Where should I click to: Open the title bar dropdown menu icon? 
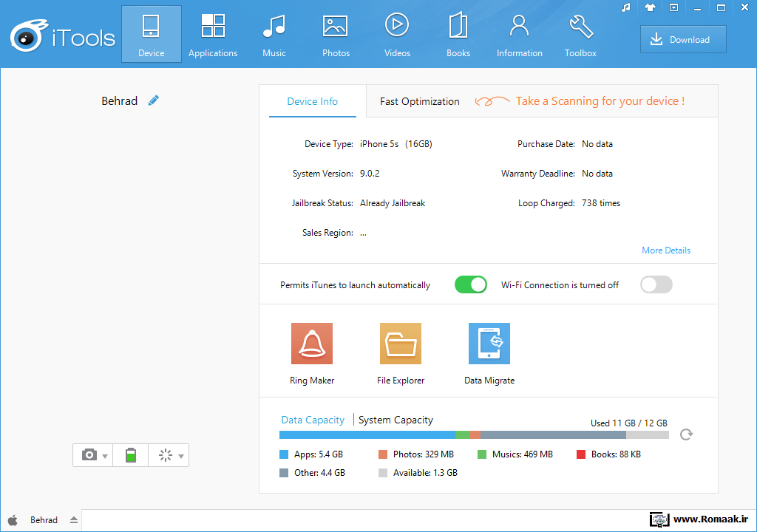click(674, 7)
